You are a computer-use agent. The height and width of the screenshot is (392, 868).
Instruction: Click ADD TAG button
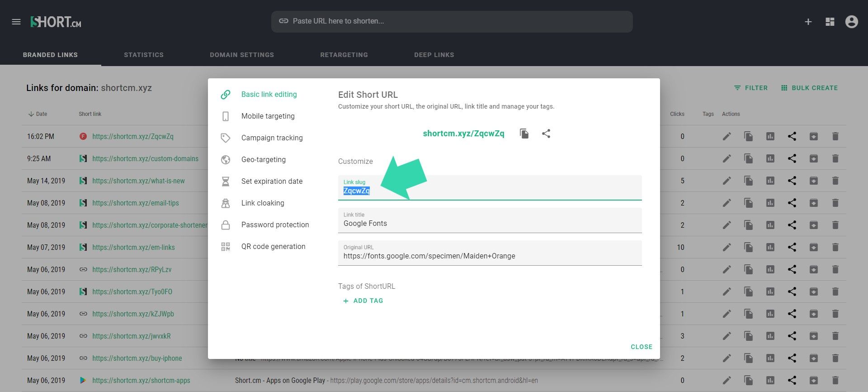[363, 301]
